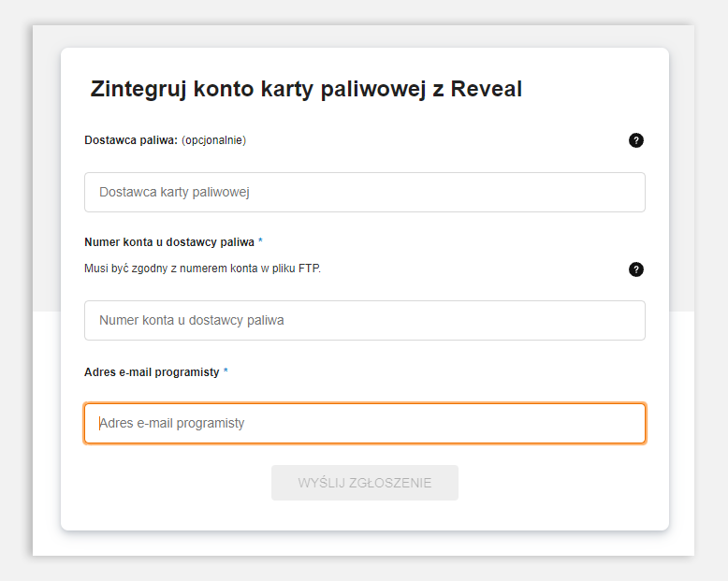
Task: Click into Adres e-mail programisty field
Action: (364, 423)
